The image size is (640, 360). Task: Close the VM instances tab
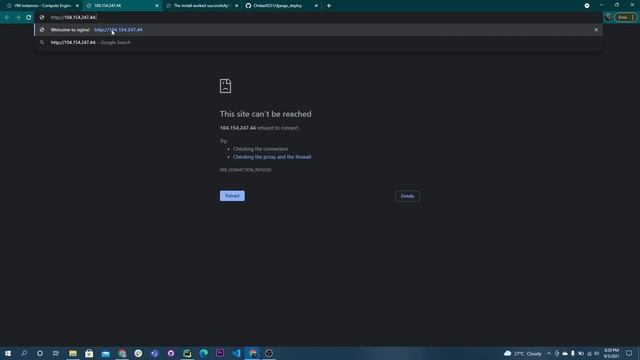click(x=77, y=6)
